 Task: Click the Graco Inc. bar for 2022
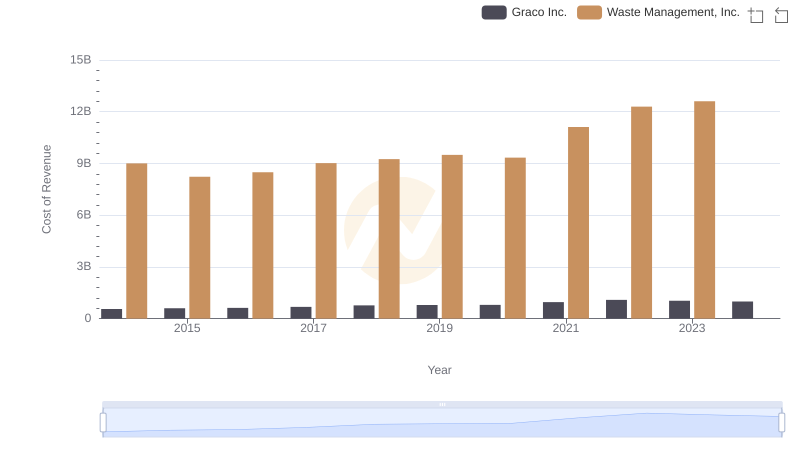616,309
